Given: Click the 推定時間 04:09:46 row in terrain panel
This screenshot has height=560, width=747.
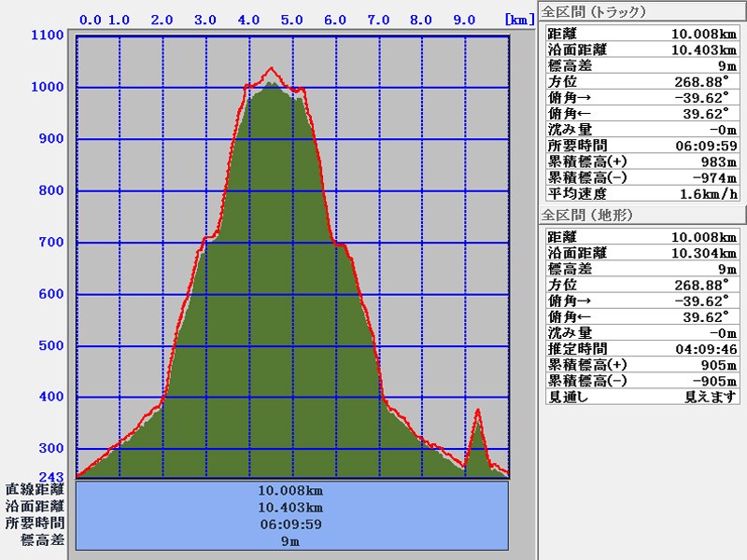Looking at the screenshot, I should tap(641, 349).
